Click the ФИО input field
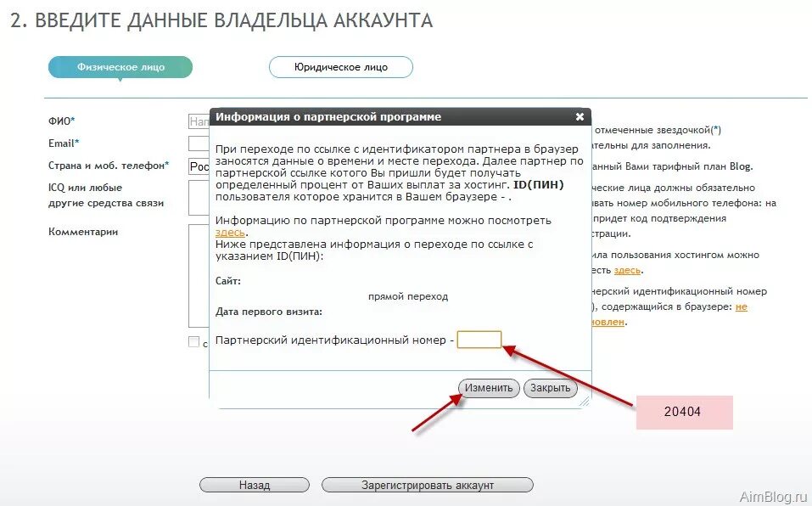Viewport: 812px width, 506px height. [199, 121]
